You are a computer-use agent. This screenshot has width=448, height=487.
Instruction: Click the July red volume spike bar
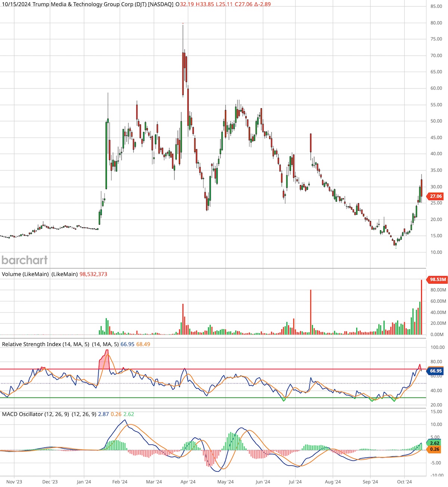pyautogui.click(x=311, y=312)
